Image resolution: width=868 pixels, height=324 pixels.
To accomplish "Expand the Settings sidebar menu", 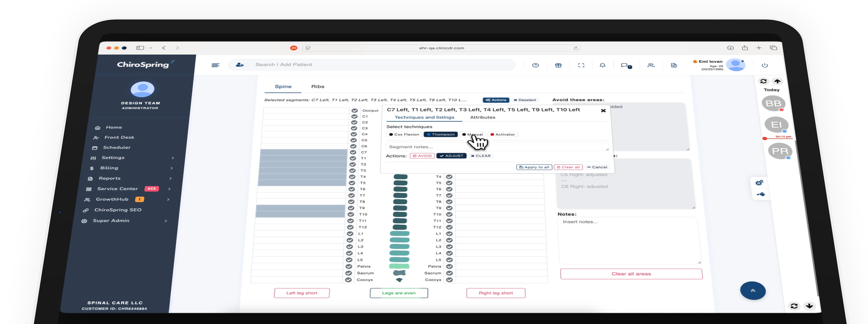I will (x=113, y=158).
